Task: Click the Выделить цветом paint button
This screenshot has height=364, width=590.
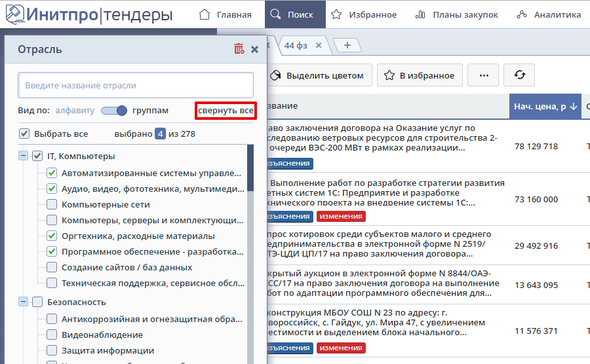Action: click(x=317, y=75)
